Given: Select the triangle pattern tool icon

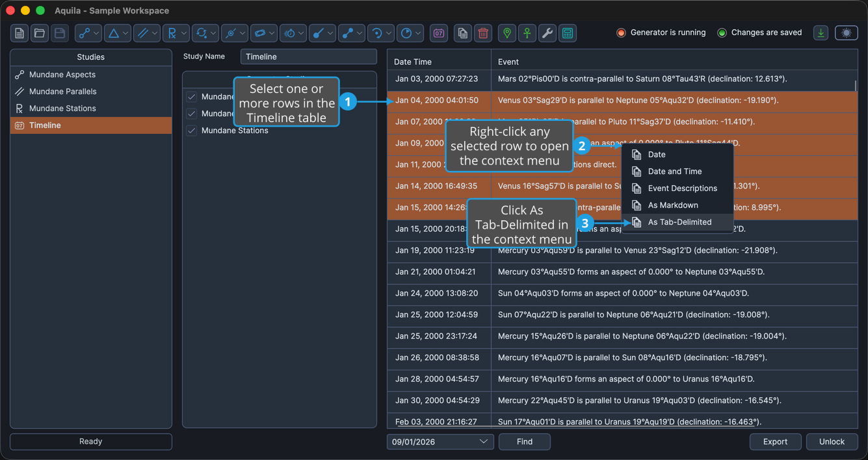Looking at the screenshot, I should pos(114,33).
